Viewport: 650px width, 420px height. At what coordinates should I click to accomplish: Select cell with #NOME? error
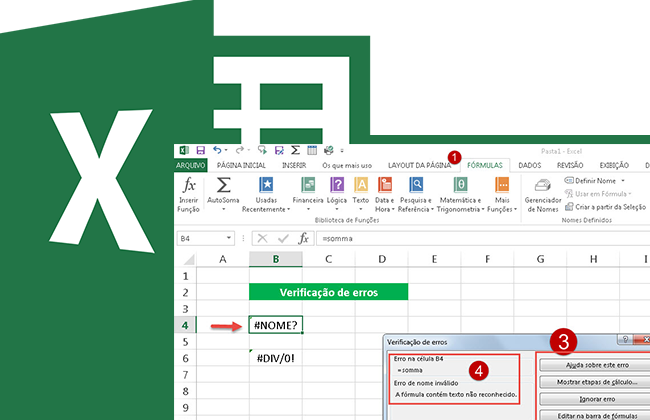tap(276, 325)
